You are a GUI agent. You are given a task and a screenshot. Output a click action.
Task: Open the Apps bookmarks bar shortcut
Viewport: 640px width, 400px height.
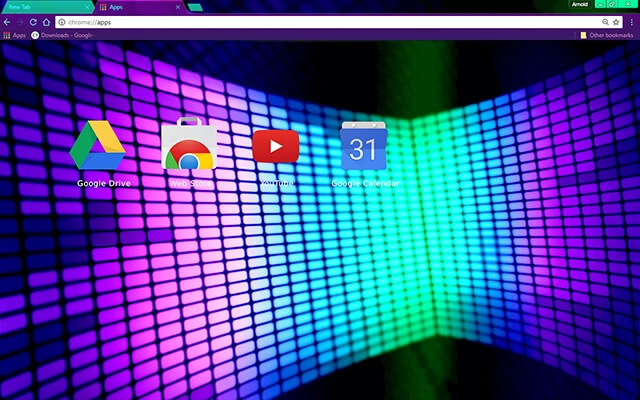tap(15, 36)
